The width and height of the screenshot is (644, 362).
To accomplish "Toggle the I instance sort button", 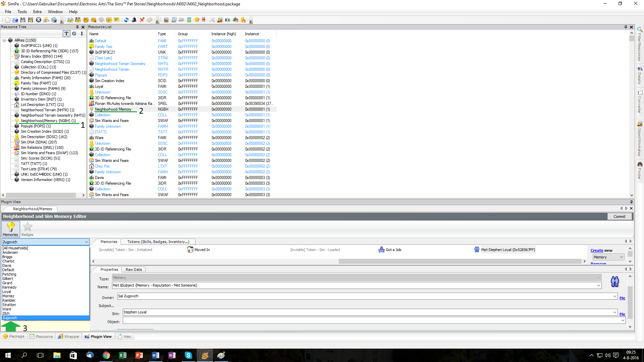I will pyautogui.click(x=82, y=34).
